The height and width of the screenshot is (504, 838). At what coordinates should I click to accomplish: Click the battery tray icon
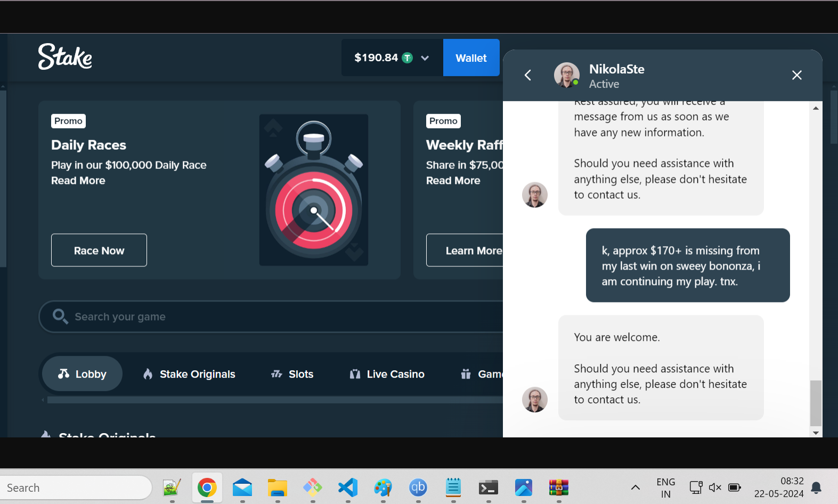point(735,487)
